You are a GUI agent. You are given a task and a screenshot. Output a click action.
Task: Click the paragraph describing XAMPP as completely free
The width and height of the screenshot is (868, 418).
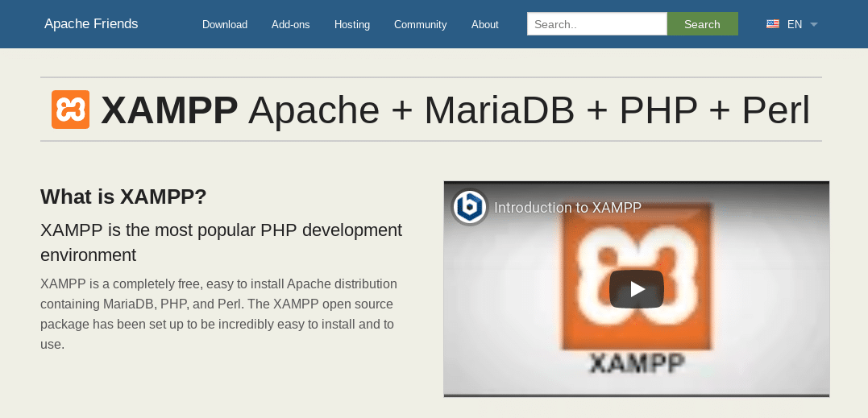point(218,314)
